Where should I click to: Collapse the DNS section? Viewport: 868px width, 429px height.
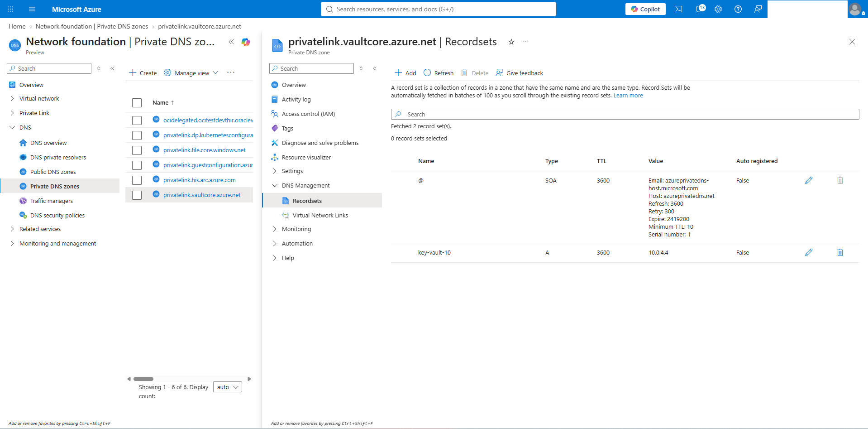(x=12, y=127)
